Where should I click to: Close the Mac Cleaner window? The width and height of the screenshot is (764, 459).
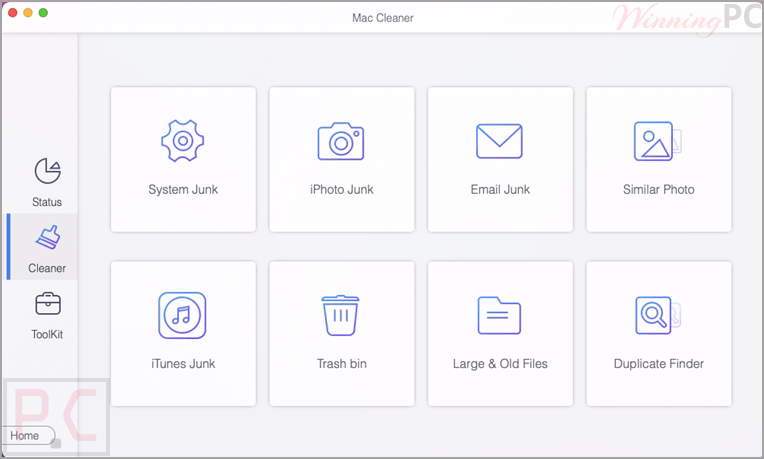pyautogui.click(x=13, y=13)
